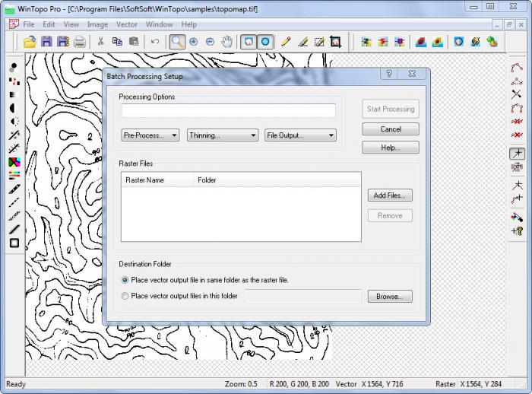Viewport: 532px width, 394px height.
Task: Click the Save floppy disk icon
Action: pos(46,42)
